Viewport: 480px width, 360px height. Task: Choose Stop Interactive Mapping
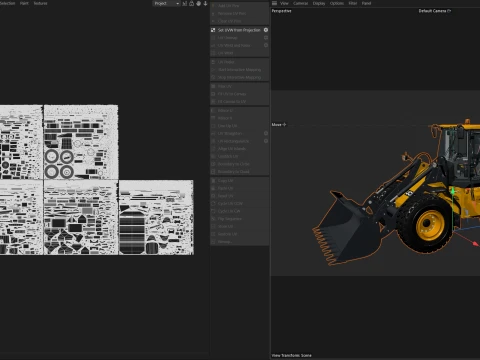239,77
